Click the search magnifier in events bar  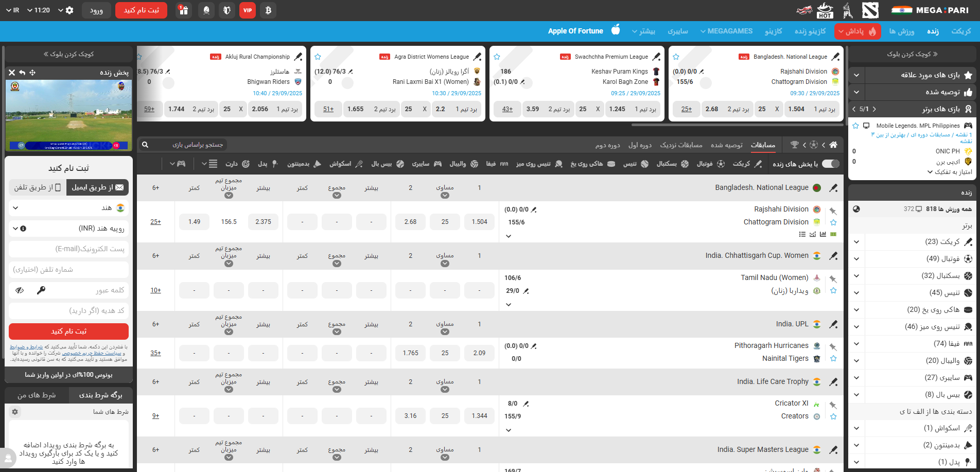(x=145, y=145)
